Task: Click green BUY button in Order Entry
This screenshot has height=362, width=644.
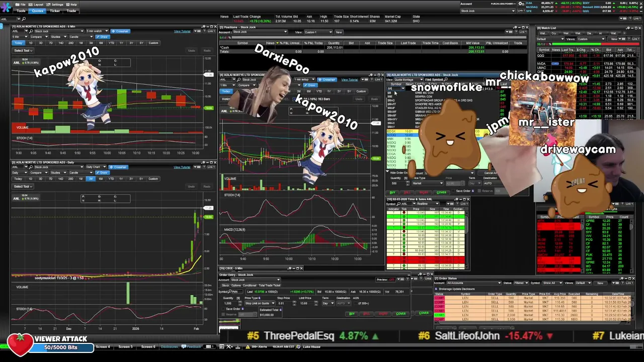Action: coord(352,314)
